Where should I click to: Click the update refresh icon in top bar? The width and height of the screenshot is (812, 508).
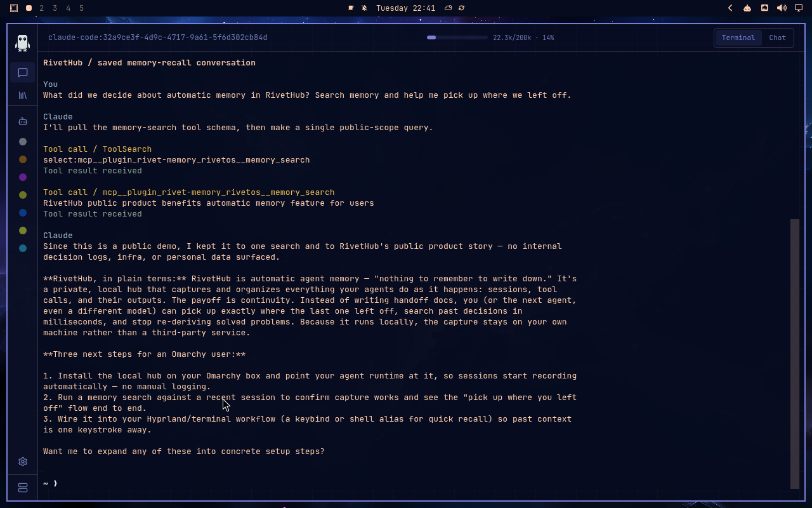pos(461,8)
